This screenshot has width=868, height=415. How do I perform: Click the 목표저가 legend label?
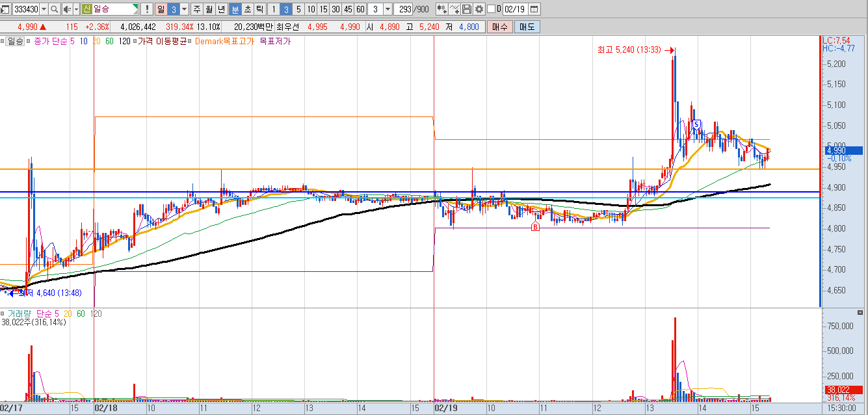(x=275, y=41)
